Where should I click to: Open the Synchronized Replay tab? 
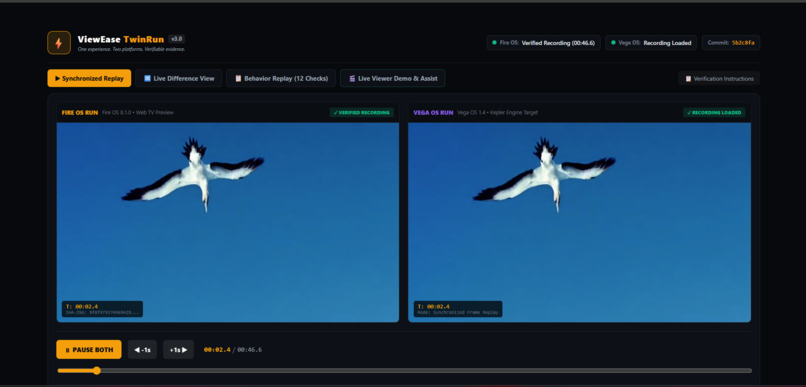[89, 79]
